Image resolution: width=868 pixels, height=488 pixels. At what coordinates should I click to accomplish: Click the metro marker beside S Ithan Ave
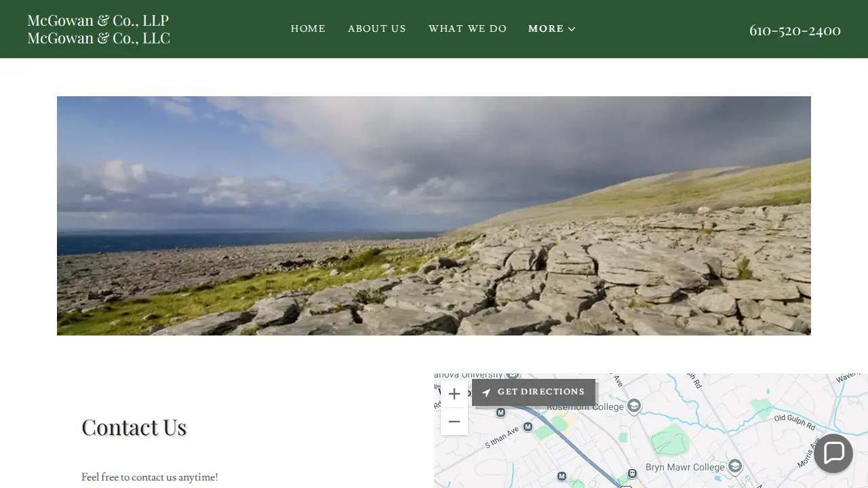point(528,427)
